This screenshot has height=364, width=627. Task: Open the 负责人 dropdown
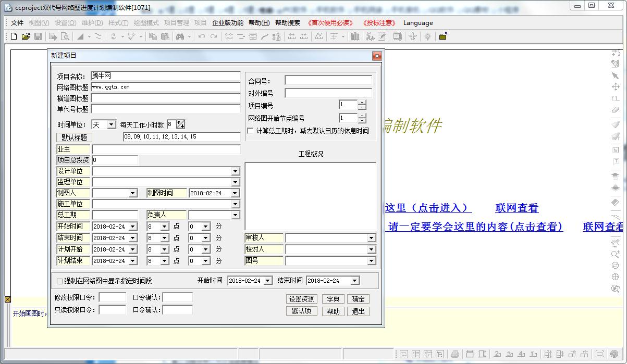235,215
